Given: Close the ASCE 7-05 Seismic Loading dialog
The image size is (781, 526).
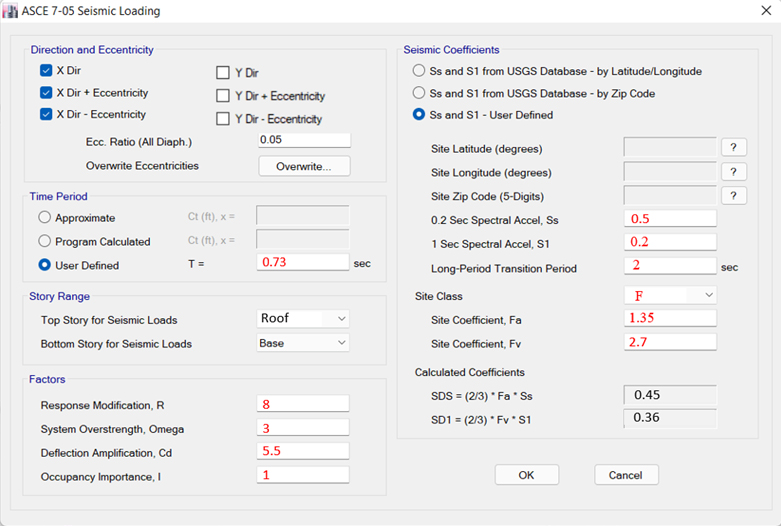Looking at the screenshot, I should coord(751,11).
